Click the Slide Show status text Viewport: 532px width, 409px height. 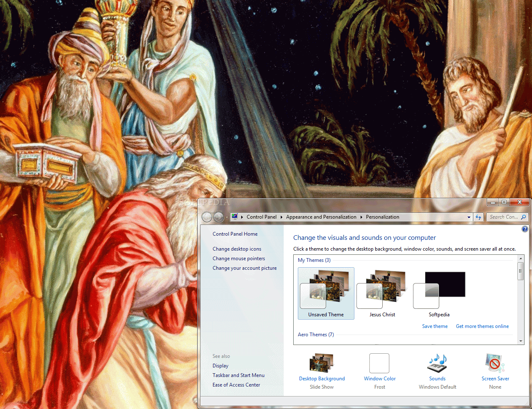click(x=322, y=387)
